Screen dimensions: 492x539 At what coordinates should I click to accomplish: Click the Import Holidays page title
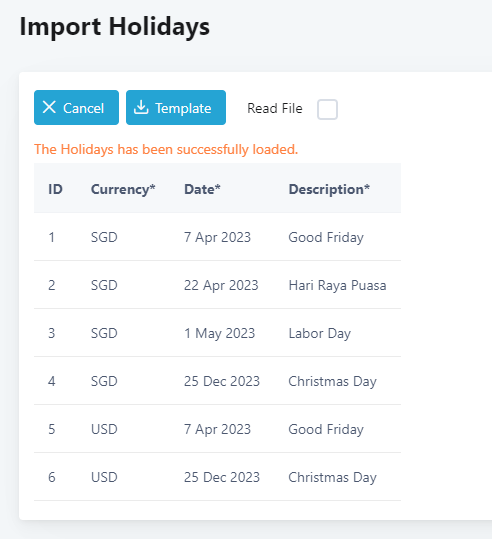pyautogui.click(x=114, y=27)
